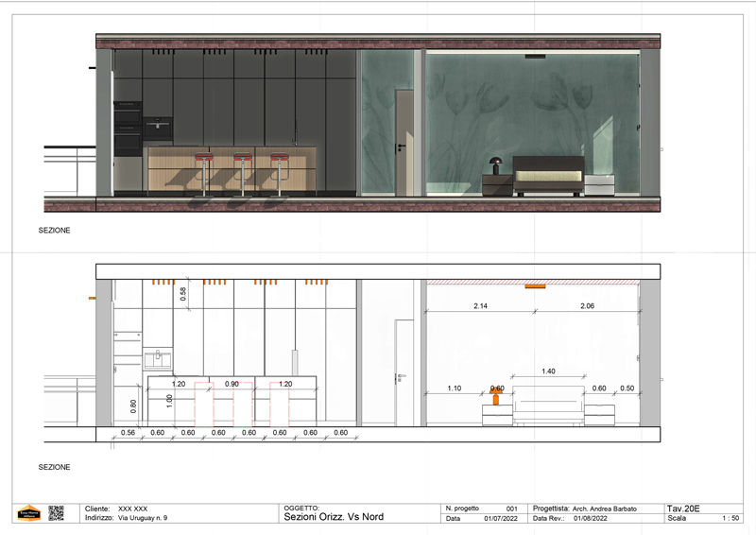Click the 'SEZIONE' label under the rendered section

(x=55, y=230)
